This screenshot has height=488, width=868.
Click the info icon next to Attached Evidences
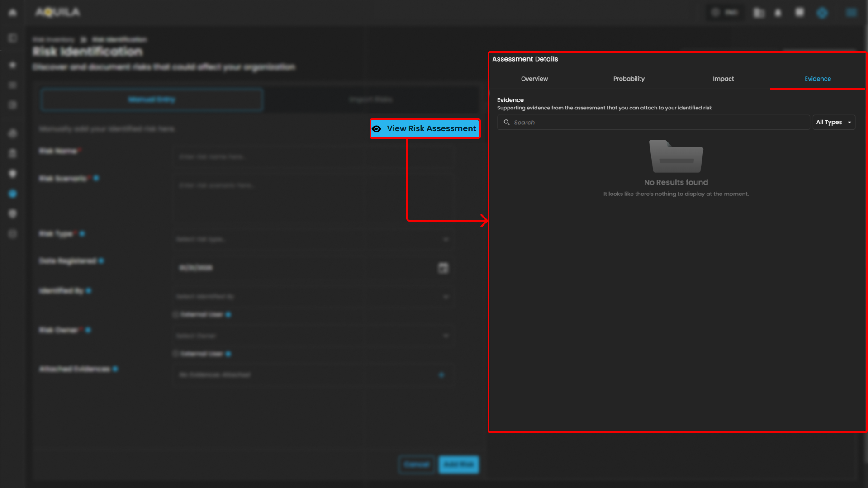116,369
